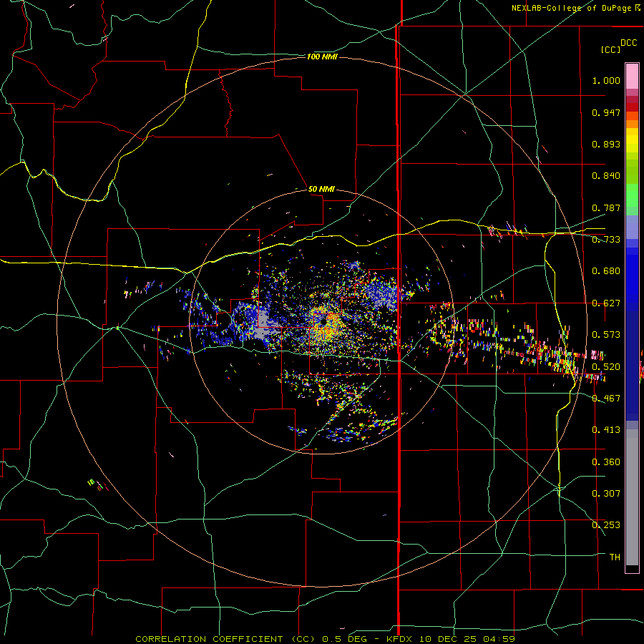Select the 0.627 legend value
Screen dimensions: 644x644
[606, 303]
